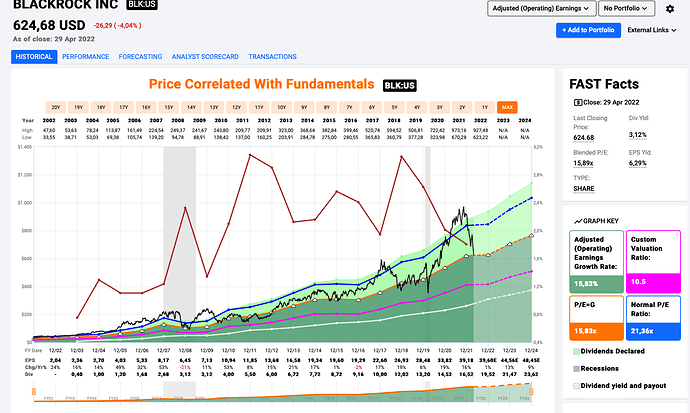The image size is (690, 413).
Task: Click the Add to Portfolio button
Action: click(x=587, y=30)
